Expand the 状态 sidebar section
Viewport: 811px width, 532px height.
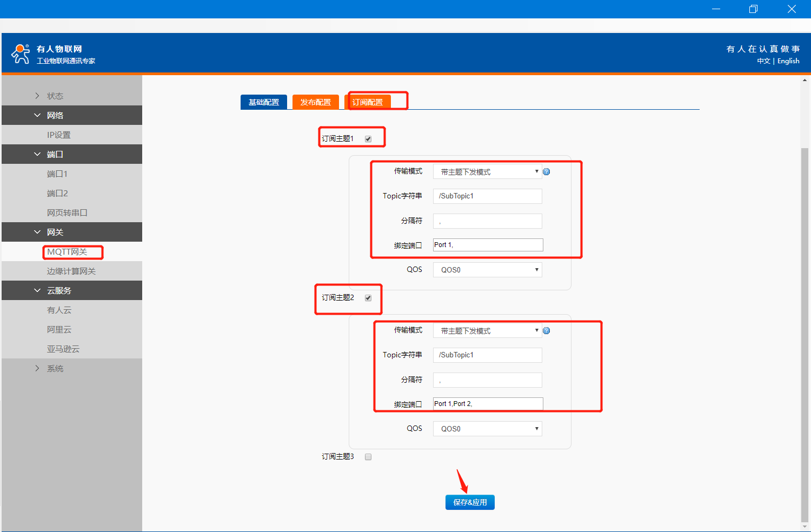pos(55,96)
